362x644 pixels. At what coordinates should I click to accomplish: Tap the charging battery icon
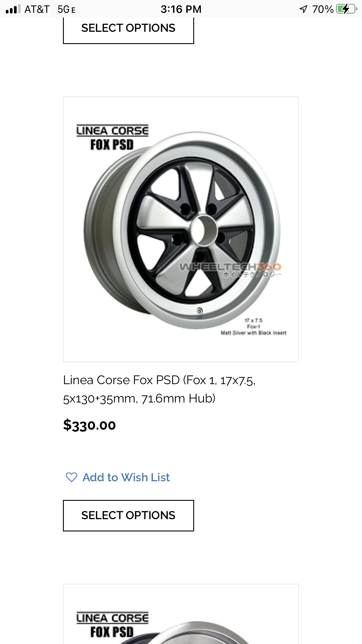pos(346,9)
